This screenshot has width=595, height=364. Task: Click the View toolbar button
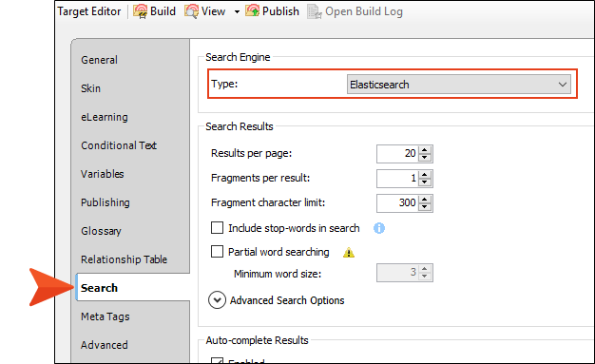click(205, 11)
